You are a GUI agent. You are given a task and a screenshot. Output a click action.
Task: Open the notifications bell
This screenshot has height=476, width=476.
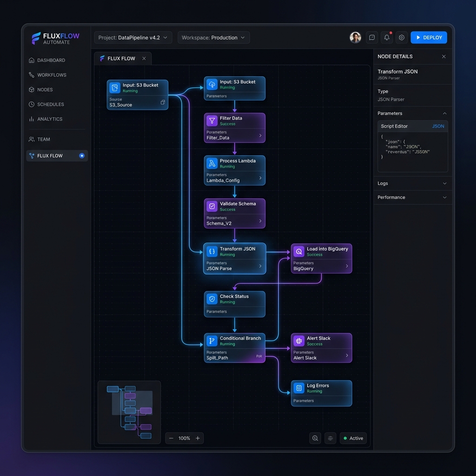pos(387,38)
